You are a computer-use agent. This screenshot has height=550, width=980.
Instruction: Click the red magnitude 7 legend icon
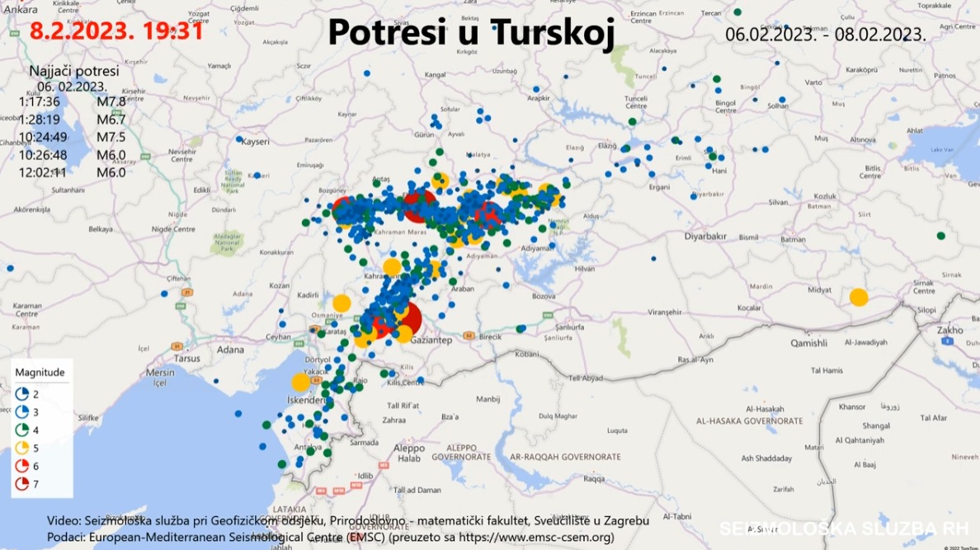tap(21, 482)
